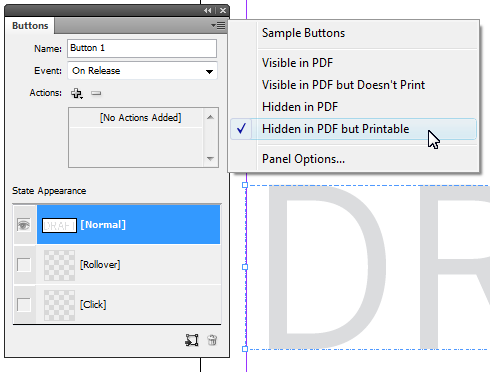
Task: Select the [Rollover] state row
Action: click(x=128, y=265)
